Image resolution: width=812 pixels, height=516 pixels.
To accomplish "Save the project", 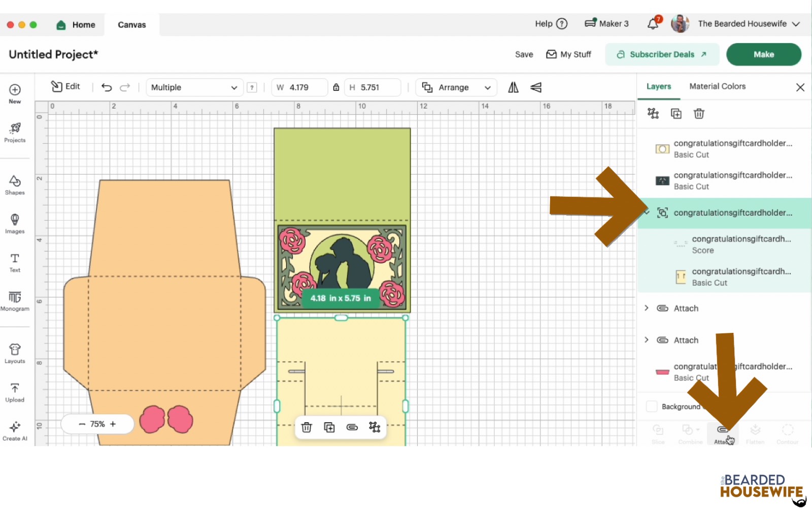I will click(x=524, y=54).
